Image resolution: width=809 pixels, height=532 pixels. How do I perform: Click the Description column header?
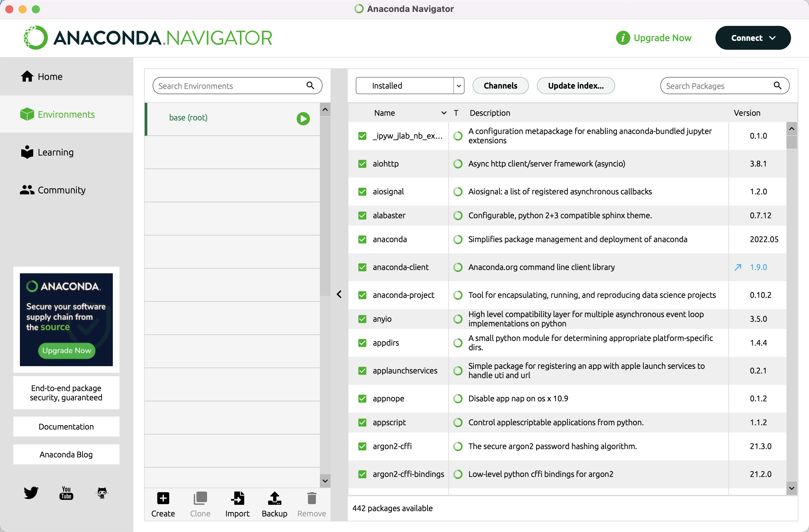click(x=490, y=113)
